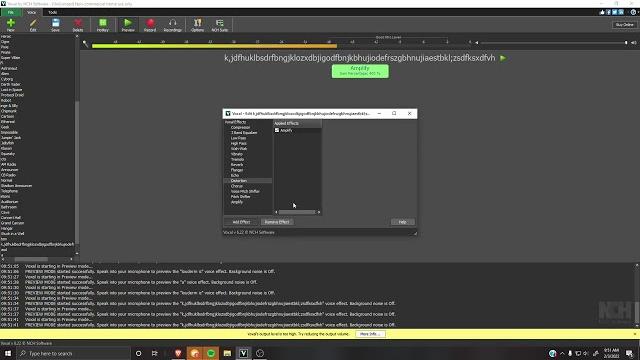640x360 pixels.
Task: Click the Applied Effects horizontal scrollbar
Action: pos(297,212)
